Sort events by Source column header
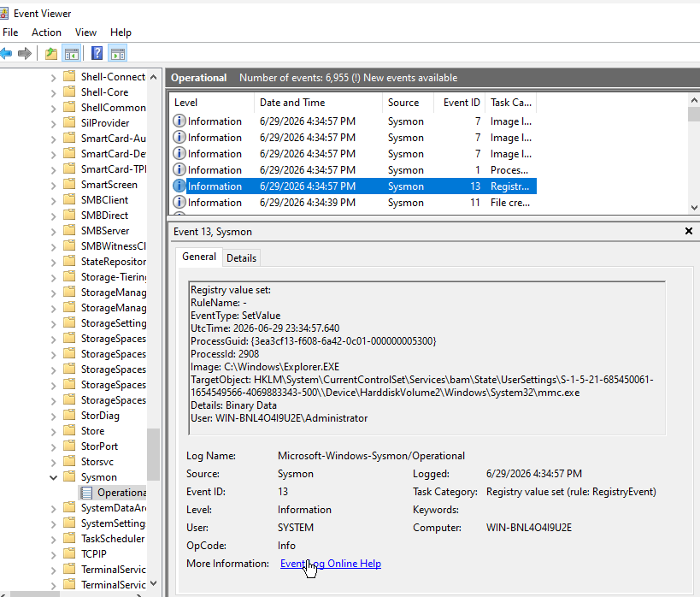This screenshot has width=700, height=597. click(x=408, y=103)
